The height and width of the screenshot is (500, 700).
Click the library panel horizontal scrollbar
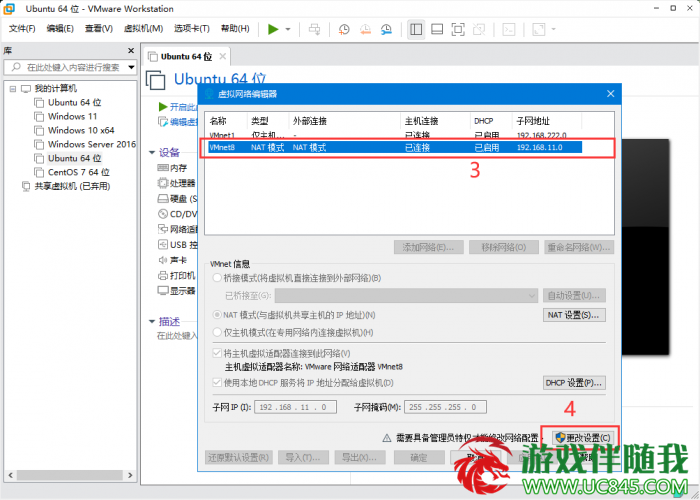point(70,475)
